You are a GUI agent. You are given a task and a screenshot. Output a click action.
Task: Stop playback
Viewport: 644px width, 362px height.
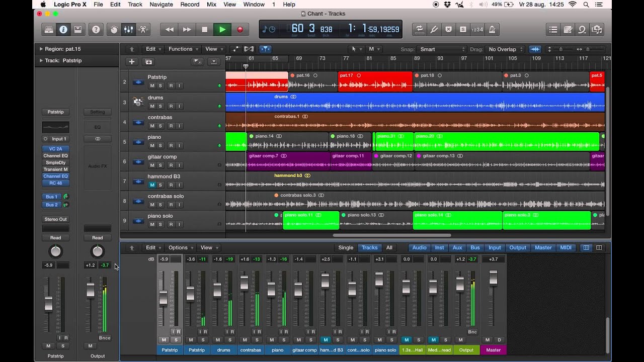205,30
